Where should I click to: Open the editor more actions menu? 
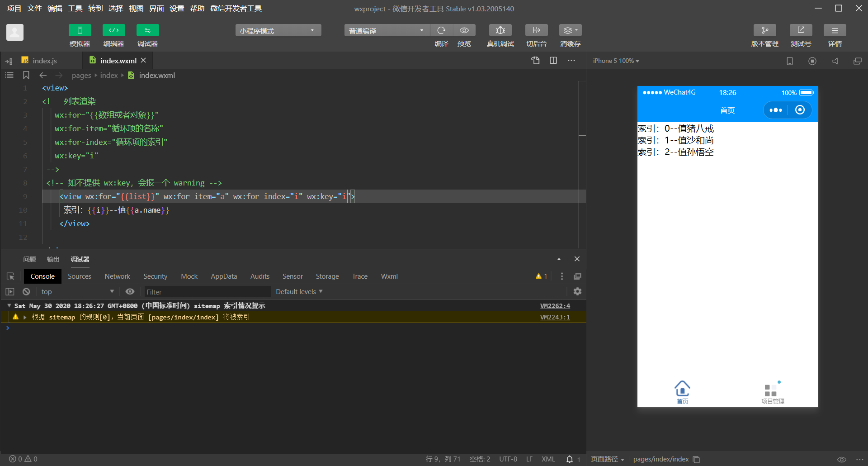[571, 60]
